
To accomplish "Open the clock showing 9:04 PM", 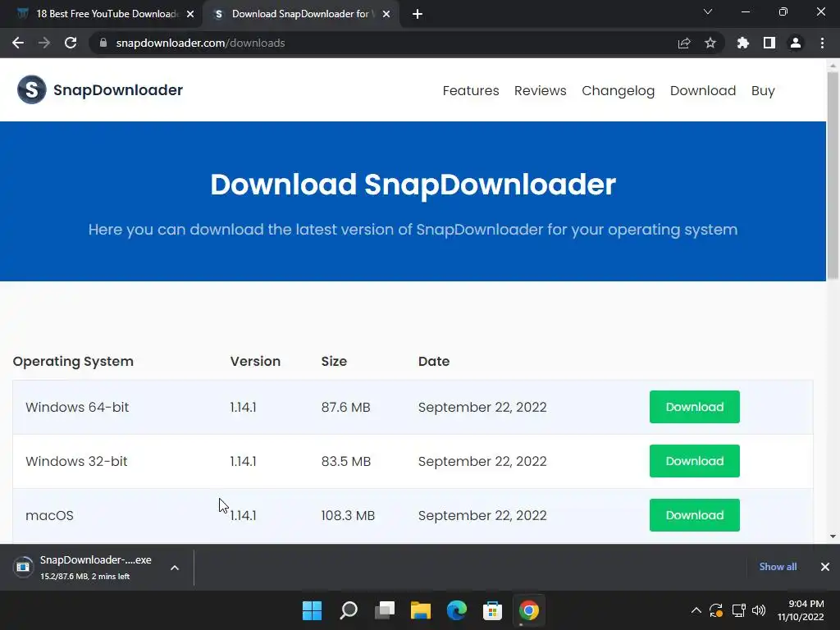I will [x=801, y=610].
